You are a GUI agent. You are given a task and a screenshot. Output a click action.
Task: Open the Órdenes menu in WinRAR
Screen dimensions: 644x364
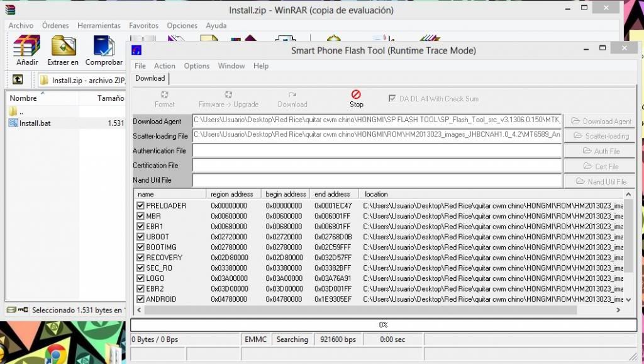coord(55,25)
